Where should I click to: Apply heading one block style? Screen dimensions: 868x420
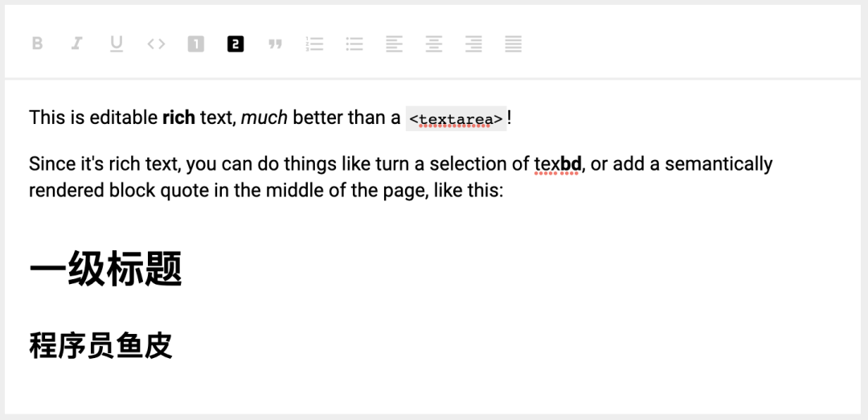(x=196, y=43)
